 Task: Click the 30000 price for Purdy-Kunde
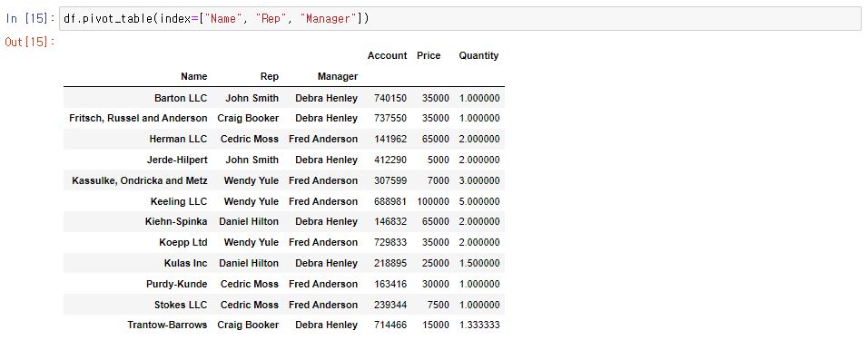436,284
